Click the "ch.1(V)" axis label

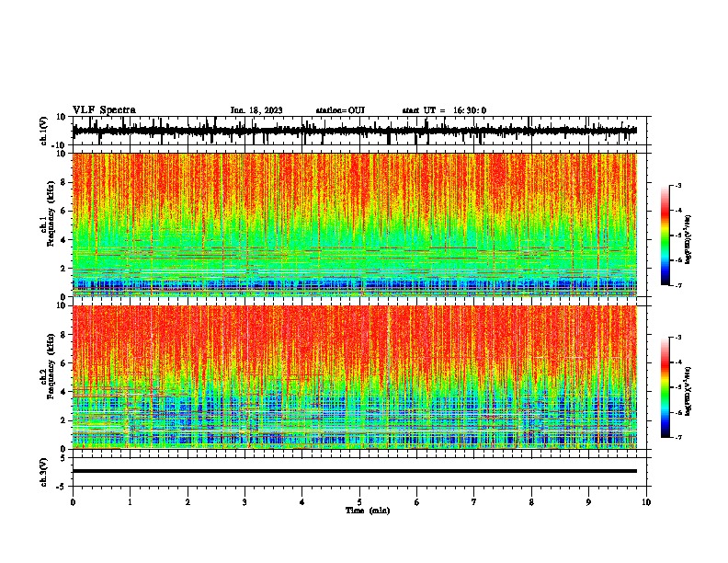[44, 131]
